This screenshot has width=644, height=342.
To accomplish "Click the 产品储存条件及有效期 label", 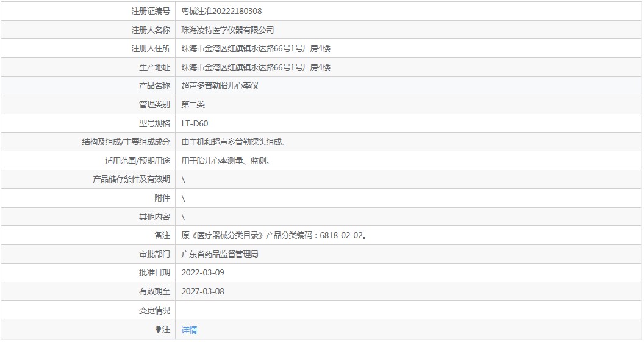I will [x=132, y=179].
